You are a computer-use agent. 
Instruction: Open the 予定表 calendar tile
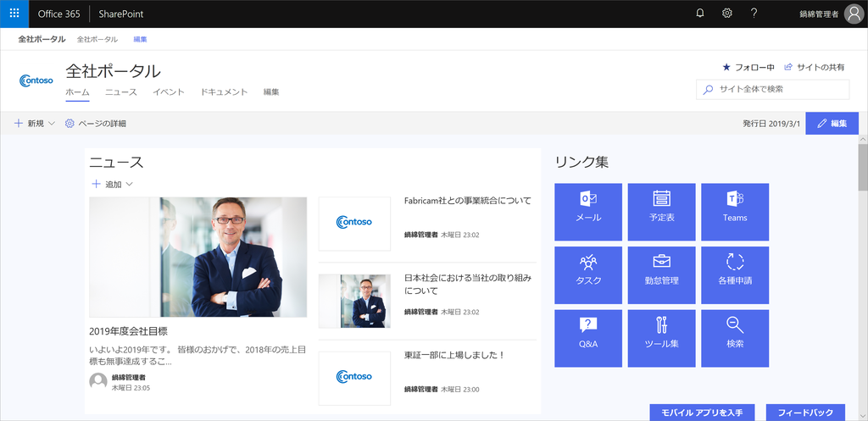[x=661, y=212]
